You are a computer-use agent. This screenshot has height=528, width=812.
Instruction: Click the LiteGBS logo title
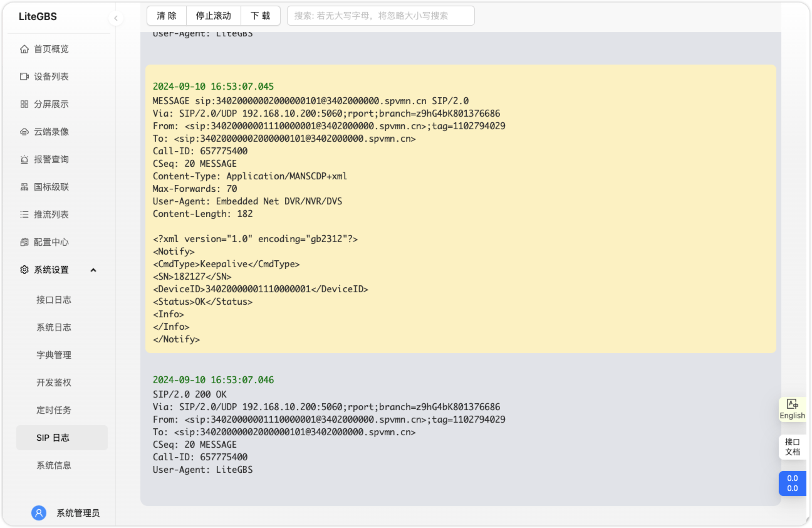[38, 16]
